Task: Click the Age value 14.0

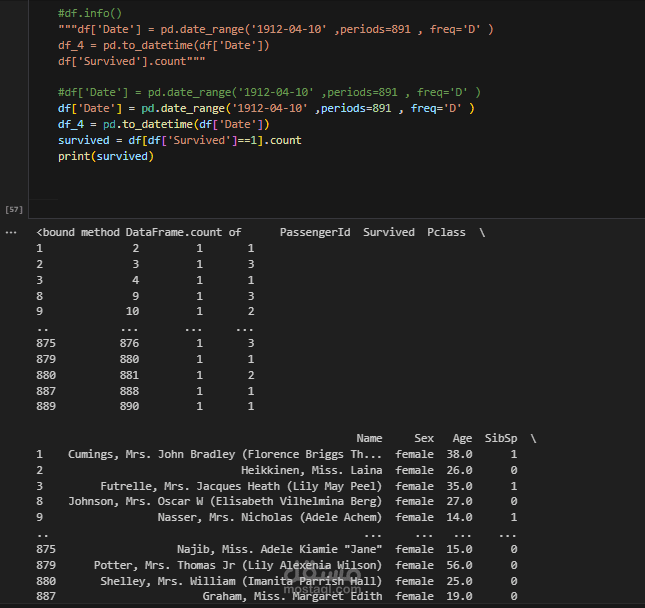Action: point(459,517)
